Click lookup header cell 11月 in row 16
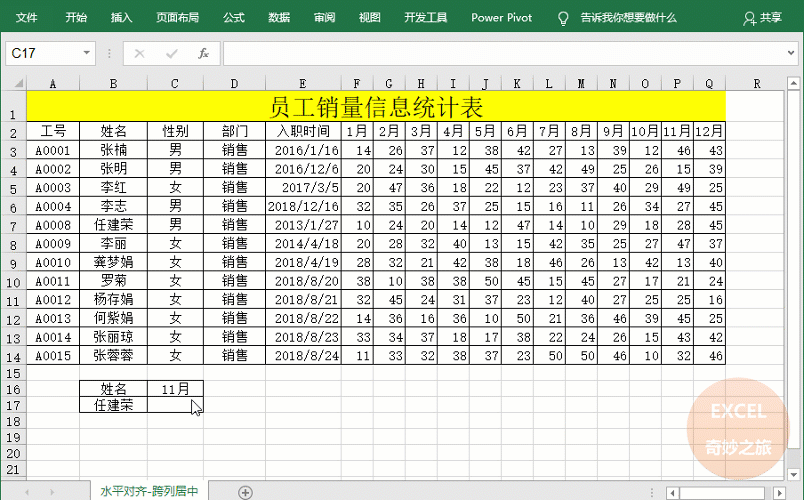Viewport: 804px width, 500px height. point(175,389)
